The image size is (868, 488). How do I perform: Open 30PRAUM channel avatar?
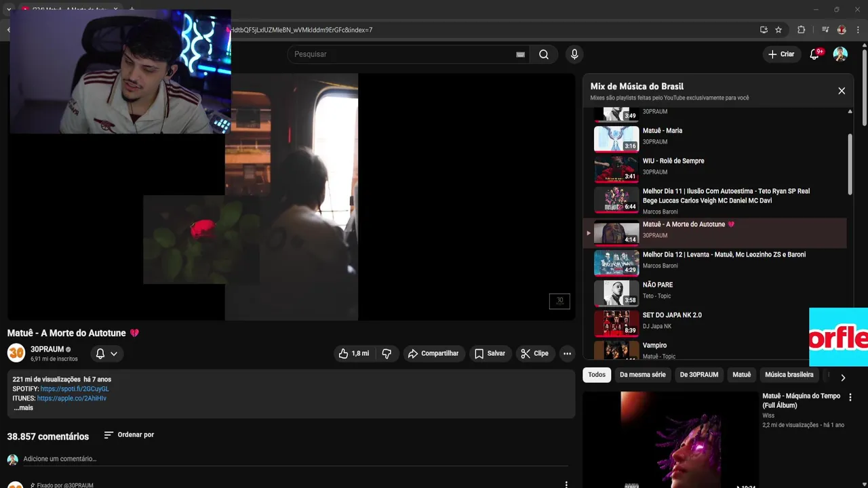tap(16, 353)
